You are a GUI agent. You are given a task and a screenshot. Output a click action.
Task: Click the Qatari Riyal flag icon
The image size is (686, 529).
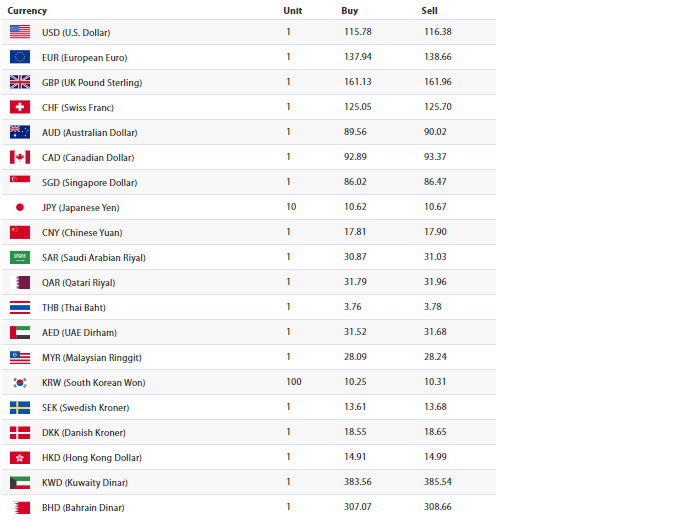pyautogui.click(x=20, y=282)
